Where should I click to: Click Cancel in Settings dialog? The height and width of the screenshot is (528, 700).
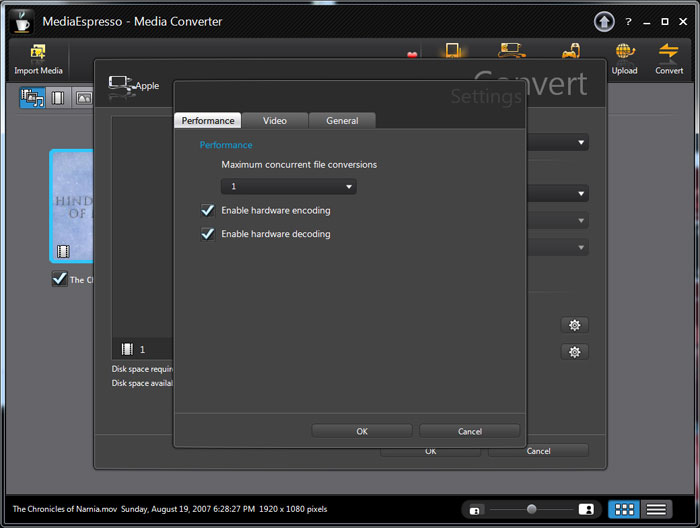470,431
